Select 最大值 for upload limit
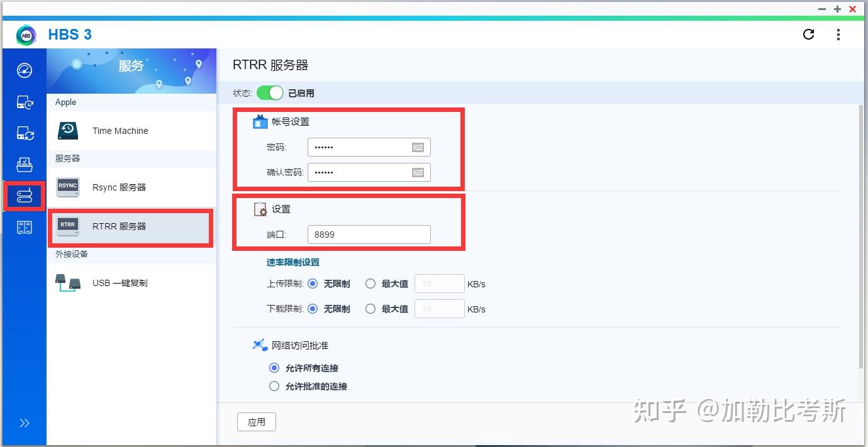The image size is (868, 447). pos(370,284)
